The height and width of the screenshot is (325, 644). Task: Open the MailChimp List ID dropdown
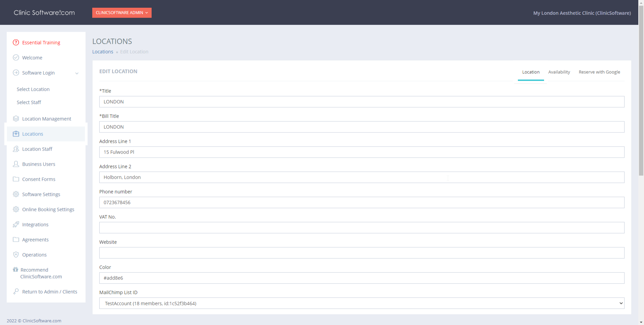pos(361,303)
